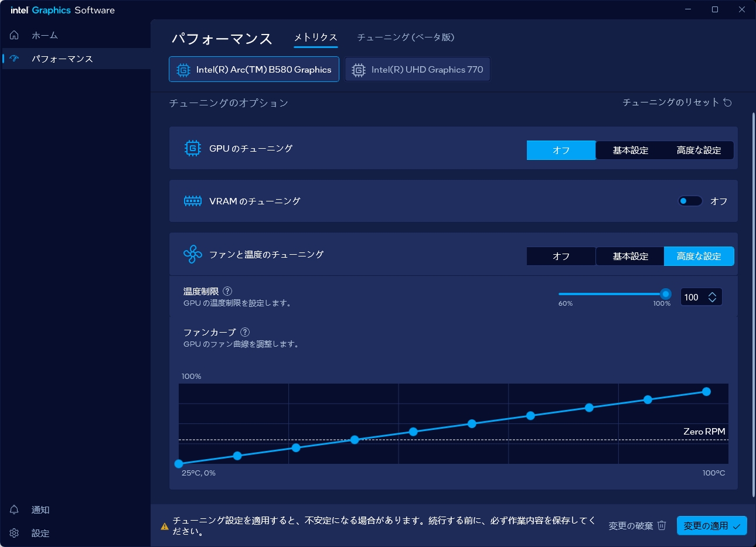The image size is (756, 547).
Task: Click the Intel Graphics Software logo
Action: point(63,10)
